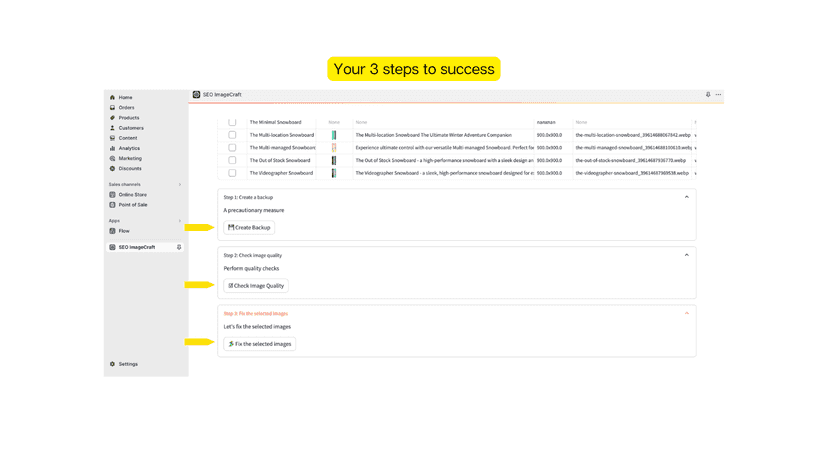Collapse Step 2 Check image quality panel

686,255
